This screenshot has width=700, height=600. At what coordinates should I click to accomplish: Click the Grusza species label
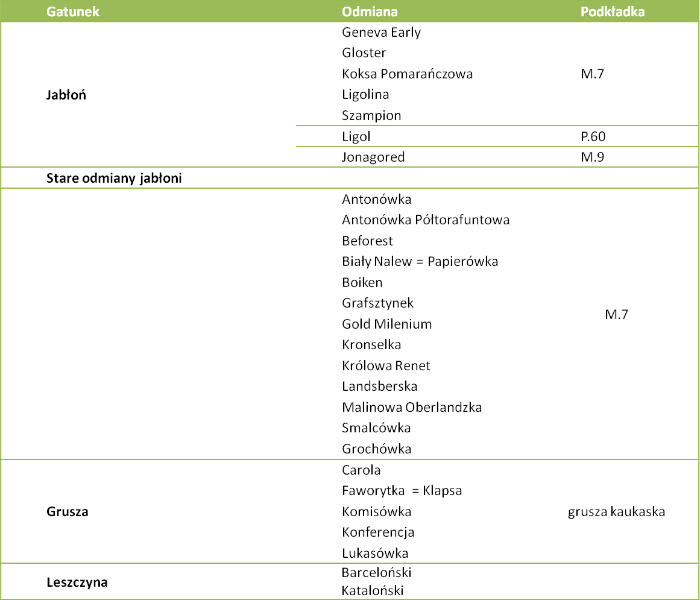67,511
